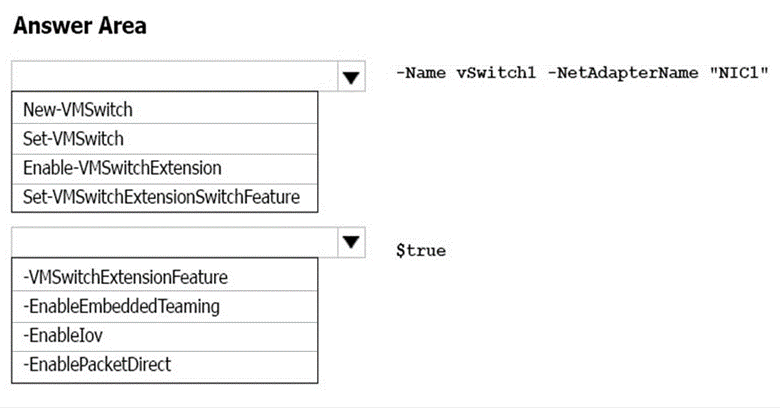Click the -NetAdapterName parameter text

611,72
